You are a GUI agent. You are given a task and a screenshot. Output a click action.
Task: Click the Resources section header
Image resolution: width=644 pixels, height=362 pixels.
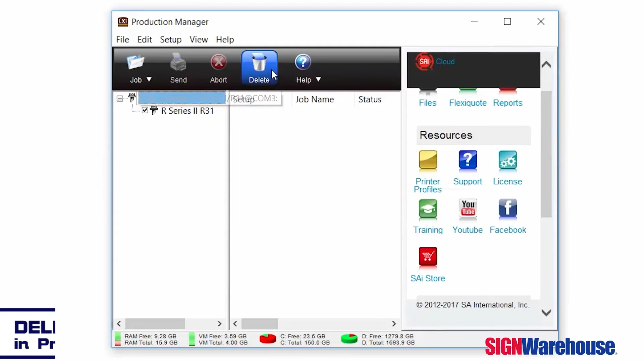(x=473, y=135)
